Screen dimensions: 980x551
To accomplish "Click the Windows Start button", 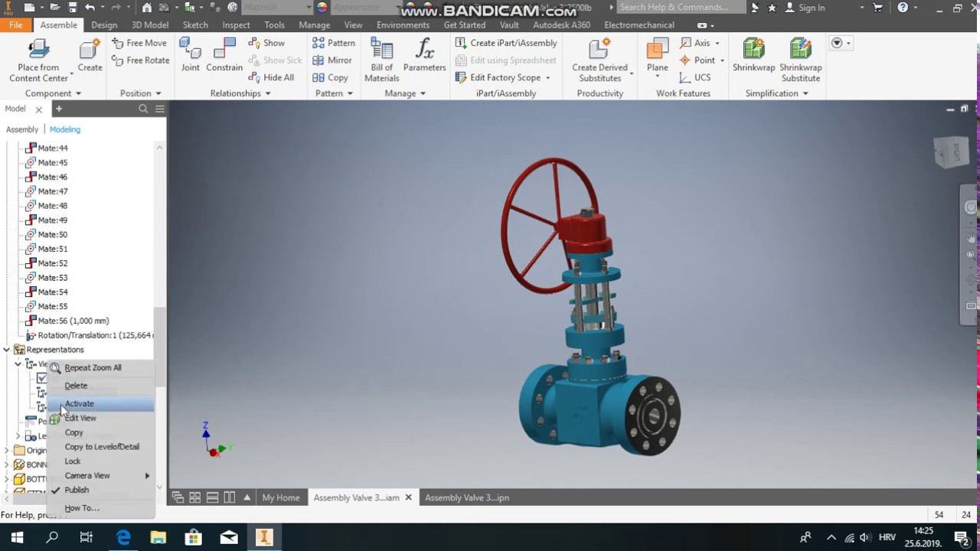I will pyautogui.click(x=17, y=537).
